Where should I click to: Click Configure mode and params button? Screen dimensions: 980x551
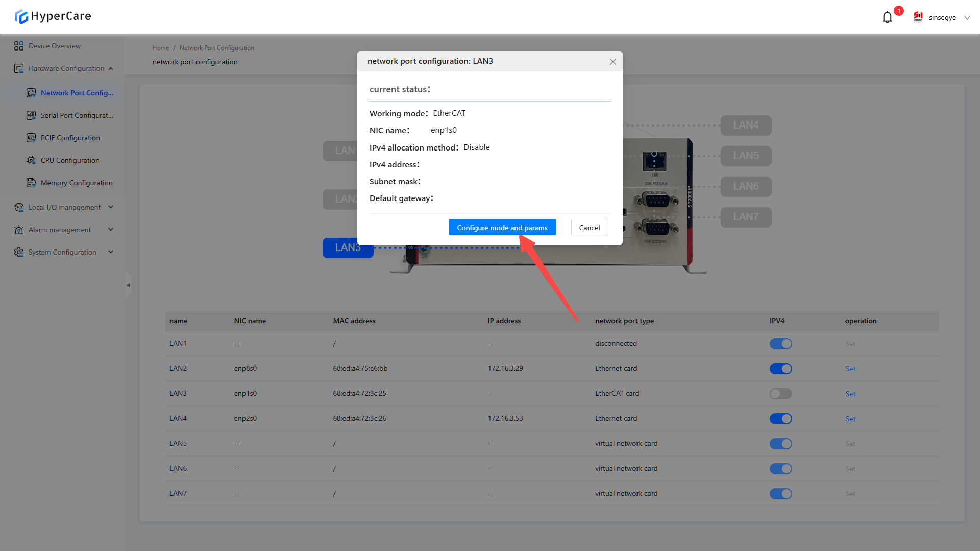[x=502, y=228]
